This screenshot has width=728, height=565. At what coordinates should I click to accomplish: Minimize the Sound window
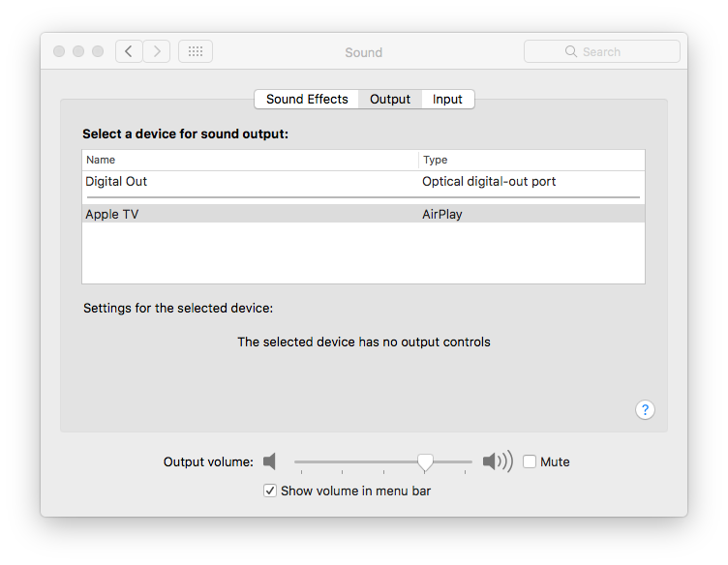(78, 51)
